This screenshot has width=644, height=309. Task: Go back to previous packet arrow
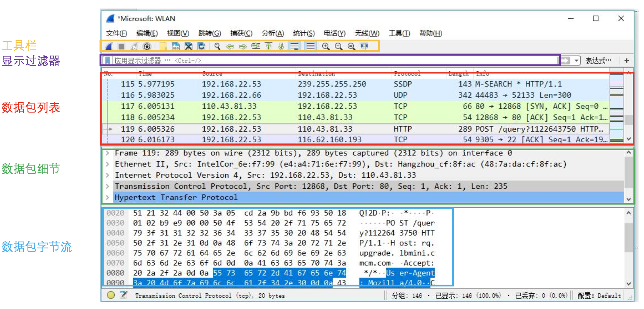click(230, 46)
